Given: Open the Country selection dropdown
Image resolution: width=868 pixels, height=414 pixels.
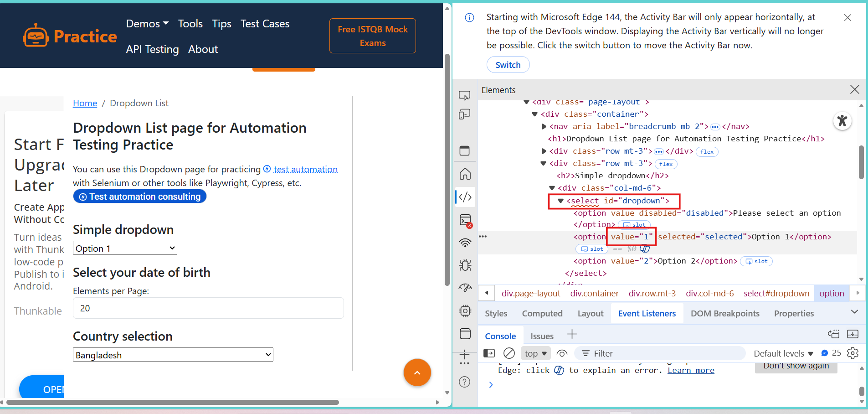Looking at the screenshot, I should click(x=173, y=355).
